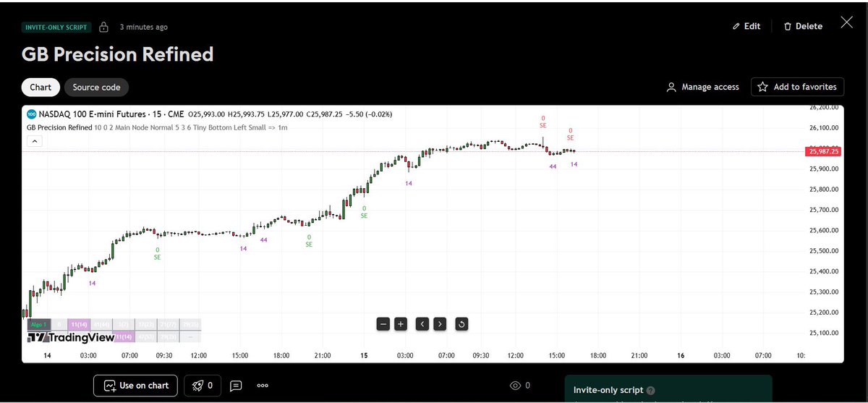Switch to the Source code tab
The height and width of the screenshot is (403, 868).
tap(96, 87)
